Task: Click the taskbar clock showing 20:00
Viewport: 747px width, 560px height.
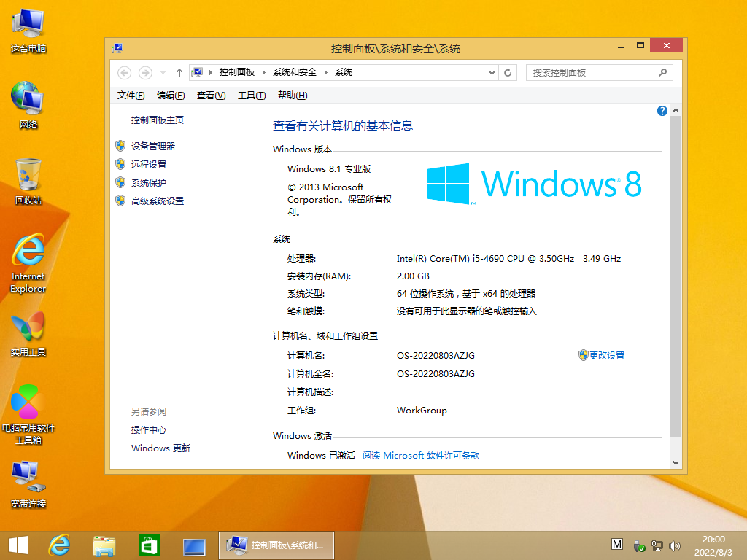Action: (x=713, y=545)
